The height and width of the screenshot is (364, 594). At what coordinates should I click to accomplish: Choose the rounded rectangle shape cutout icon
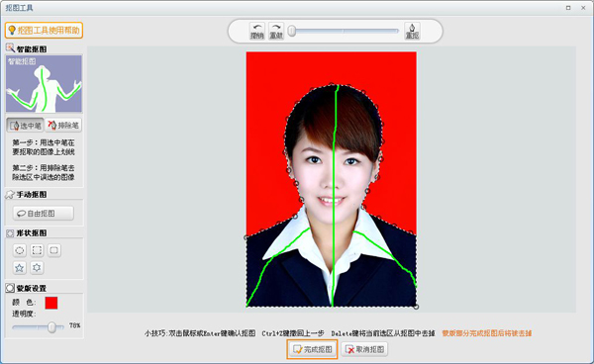coord(54,250)
